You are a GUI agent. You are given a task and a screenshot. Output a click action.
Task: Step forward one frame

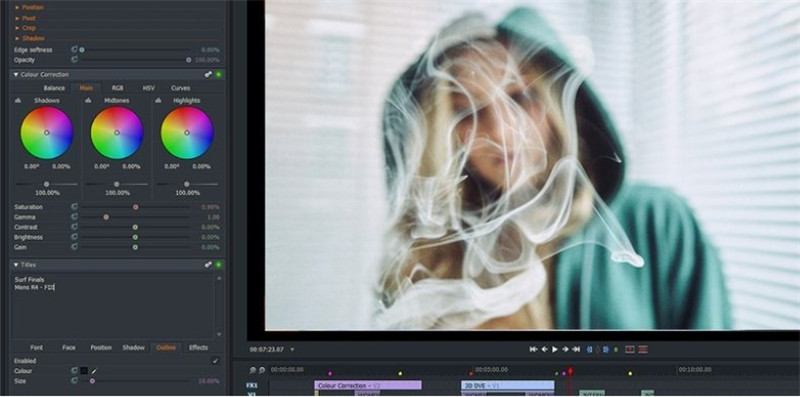565,349
